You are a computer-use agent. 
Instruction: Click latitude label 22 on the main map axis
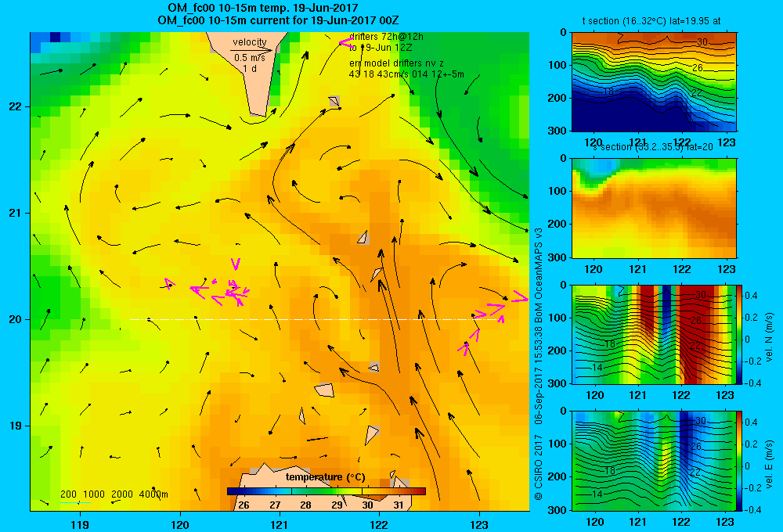15,106
